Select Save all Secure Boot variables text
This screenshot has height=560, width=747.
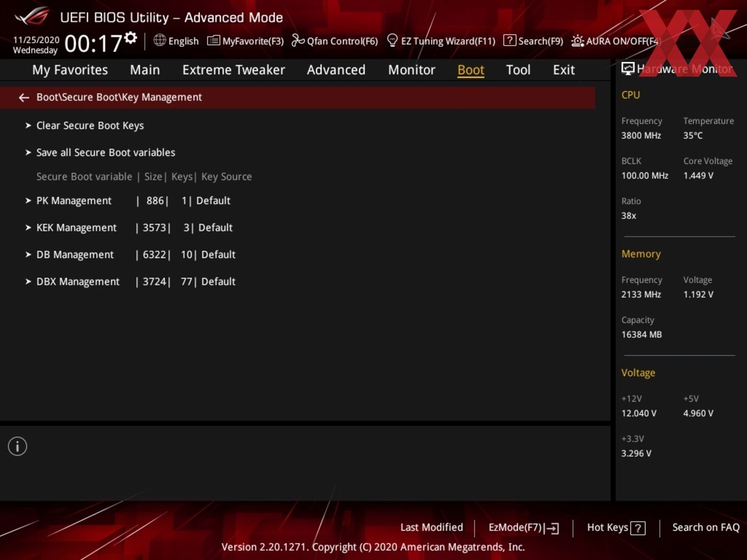click(x=105, y=152)
